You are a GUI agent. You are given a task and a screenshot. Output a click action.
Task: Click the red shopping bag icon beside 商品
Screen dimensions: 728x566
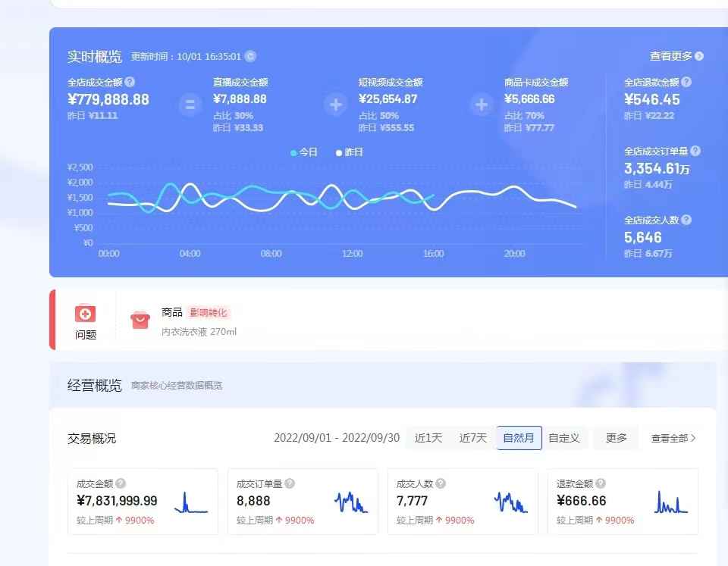point(140,319)
